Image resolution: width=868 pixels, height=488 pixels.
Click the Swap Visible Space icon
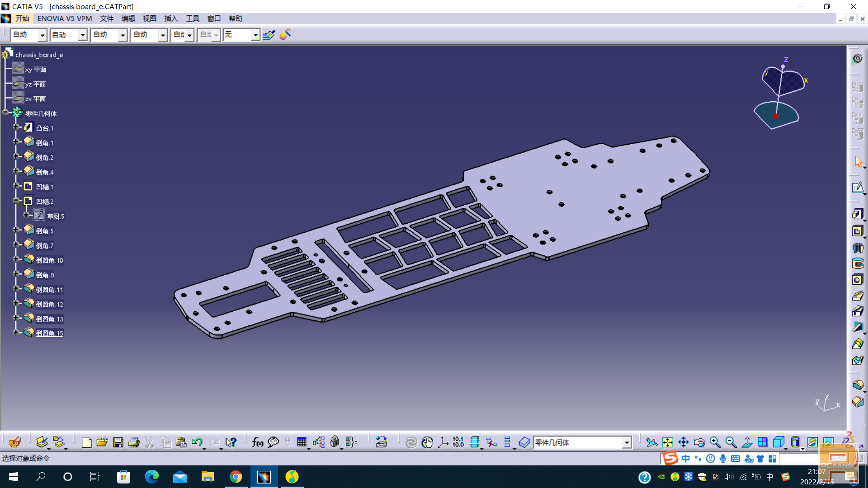point(828,442)
